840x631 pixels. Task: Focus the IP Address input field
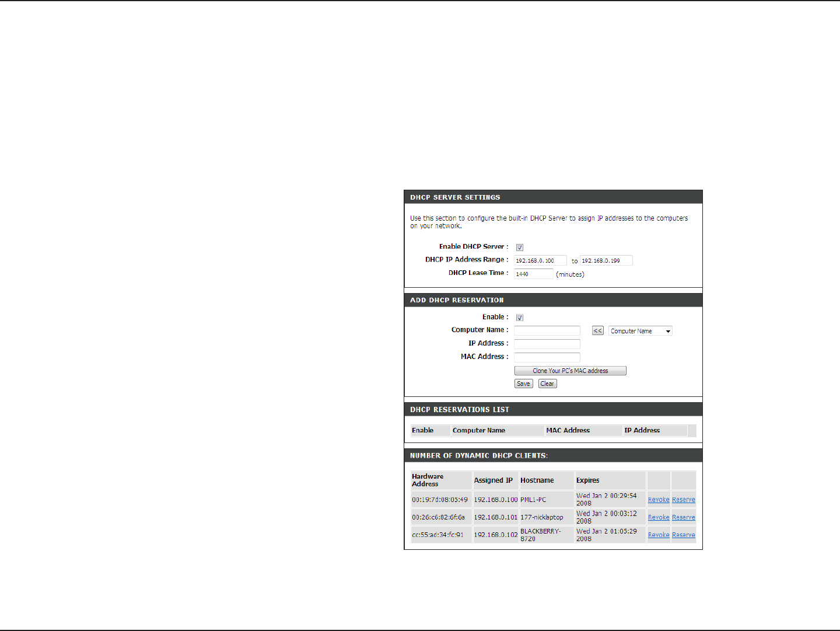547,344
